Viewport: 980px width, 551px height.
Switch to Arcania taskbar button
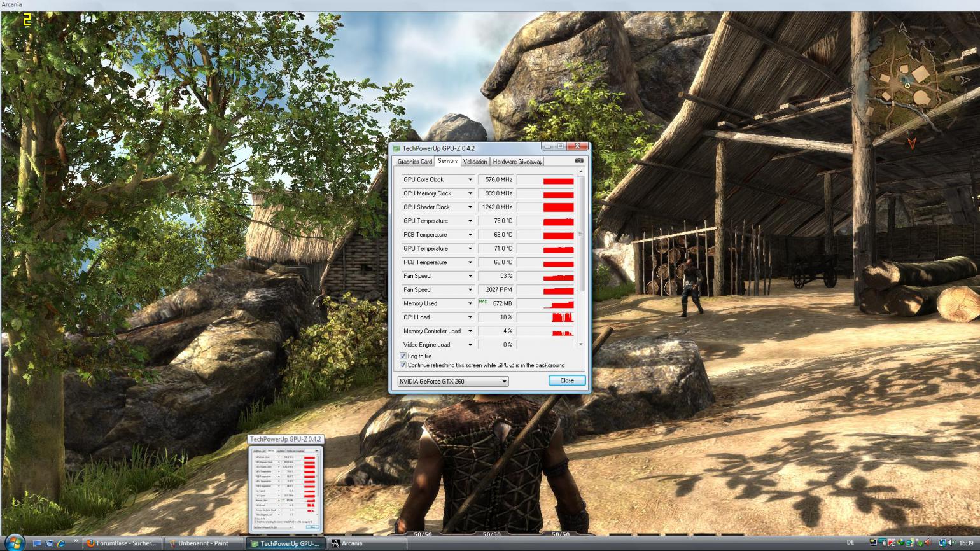tap(367, 543)
